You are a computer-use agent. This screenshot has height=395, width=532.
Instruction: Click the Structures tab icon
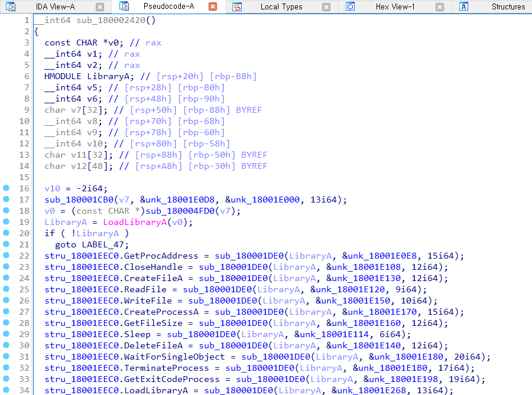tap(463, 6)
